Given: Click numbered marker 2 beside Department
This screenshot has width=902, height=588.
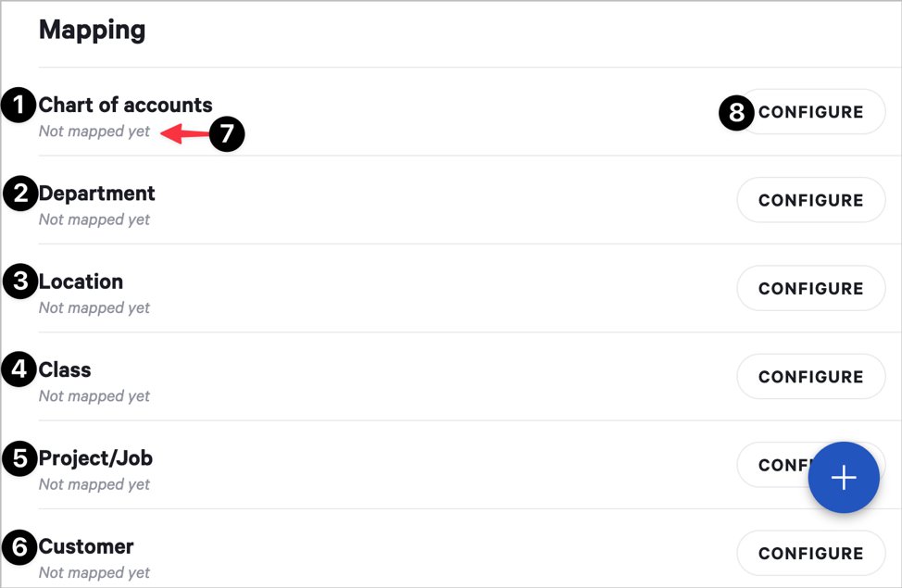Looking at the screenshot, I should (x=19, y=194).
